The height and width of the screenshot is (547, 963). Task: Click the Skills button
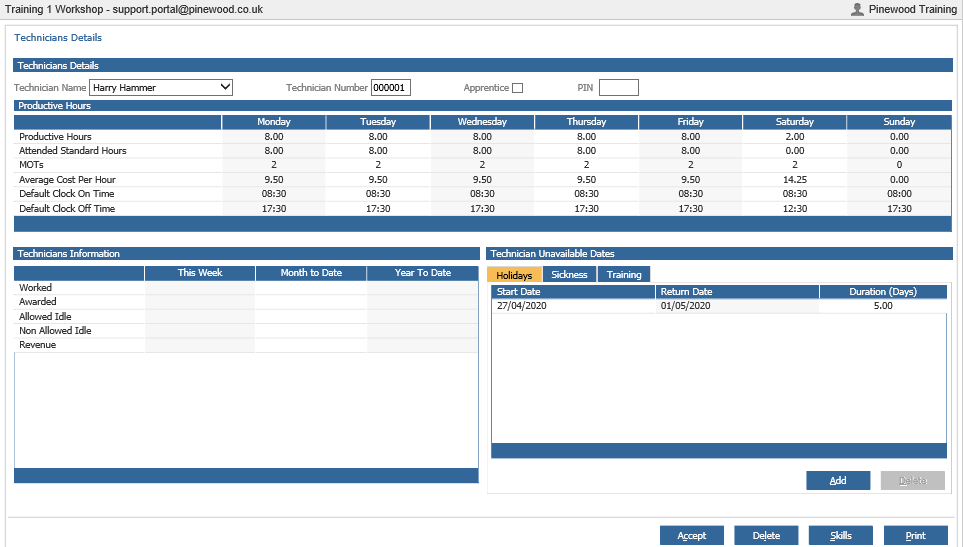pyautogui.click(x=840, y=535)
